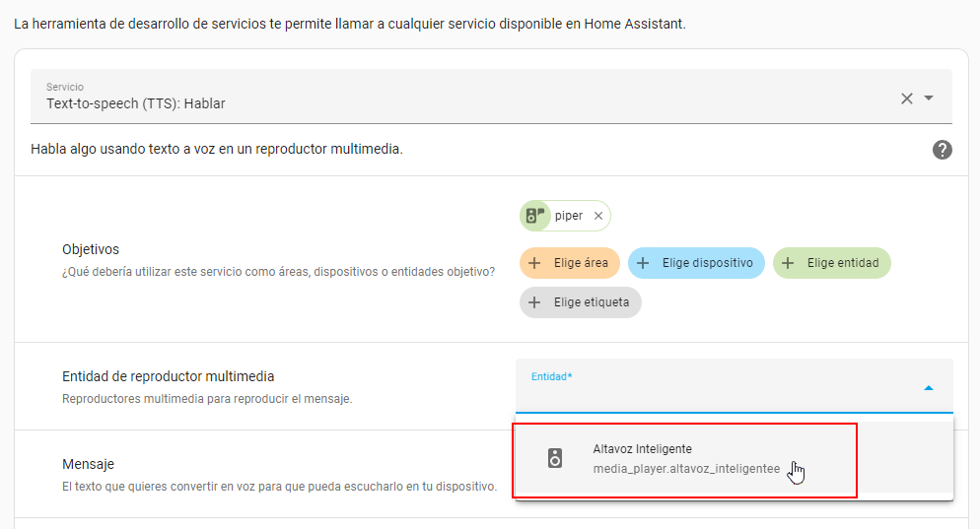Click the plus icon on Elige entidad
The height and width of the screenshot is (529, 980).
pos(788,263)
